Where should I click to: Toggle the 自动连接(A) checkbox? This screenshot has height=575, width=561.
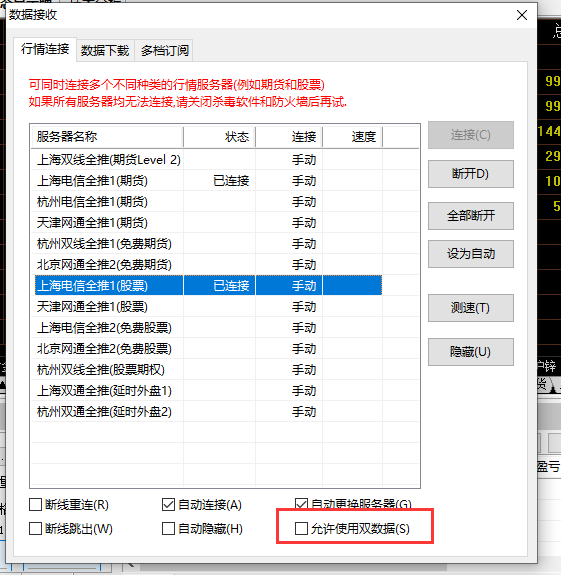tap(168, 505)
